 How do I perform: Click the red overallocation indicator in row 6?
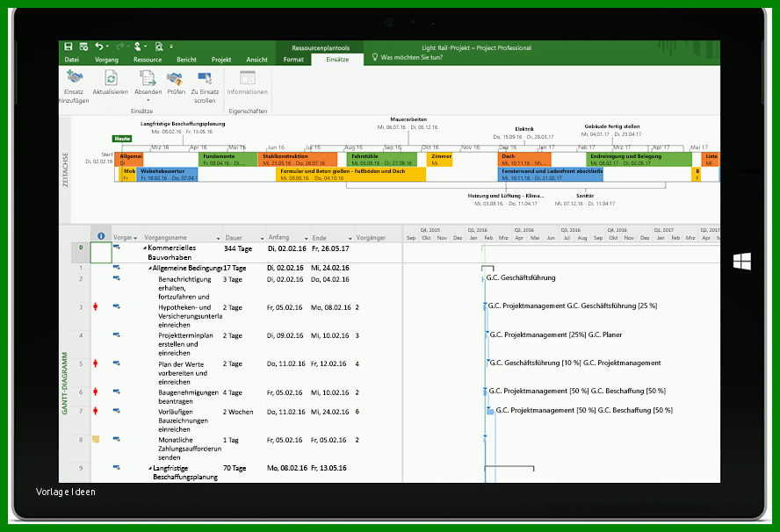coord(96,392)
